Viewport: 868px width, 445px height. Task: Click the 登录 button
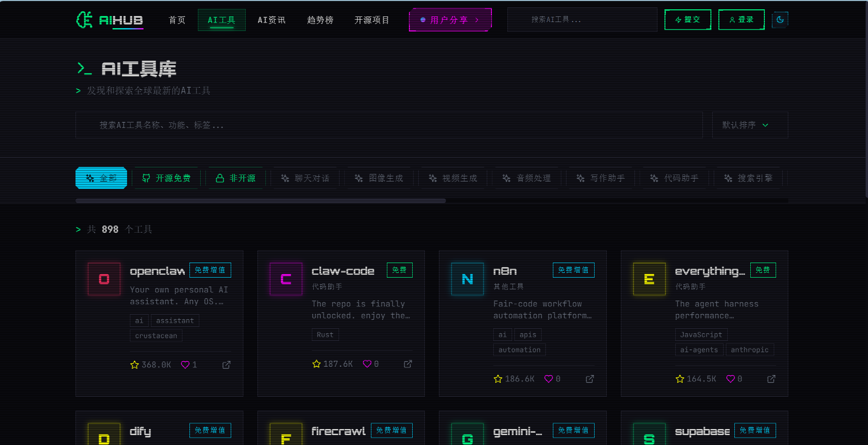[x=741, y=20]
